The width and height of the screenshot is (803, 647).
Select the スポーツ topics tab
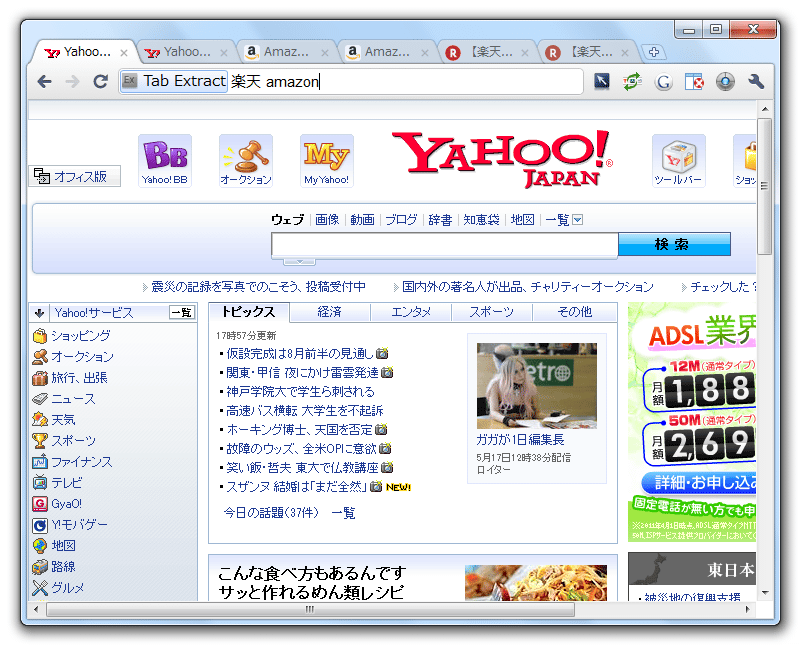pyautogui.click(x=492, y=311)
